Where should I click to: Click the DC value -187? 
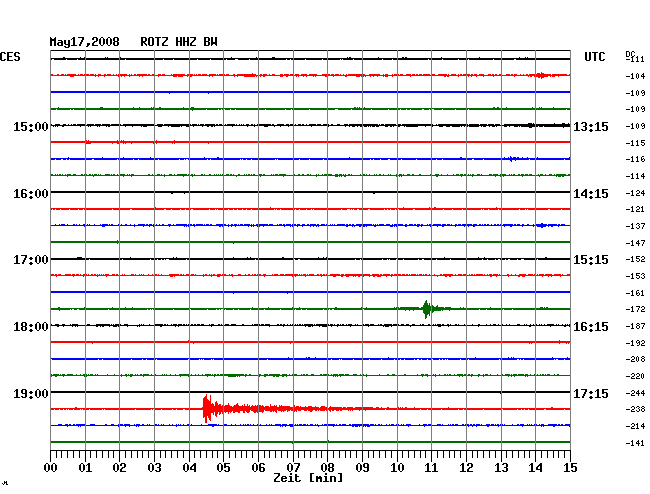[x=635, y=327]
